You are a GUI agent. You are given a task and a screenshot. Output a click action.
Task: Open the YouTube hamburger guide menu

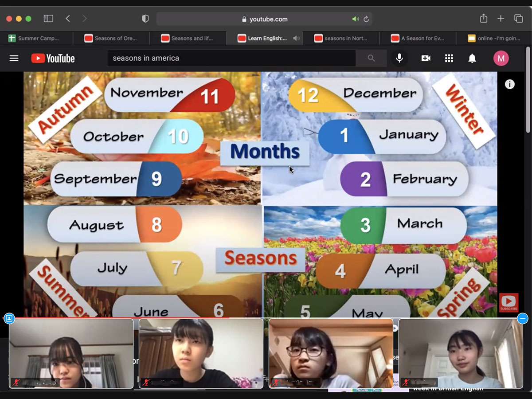(14, 58)
